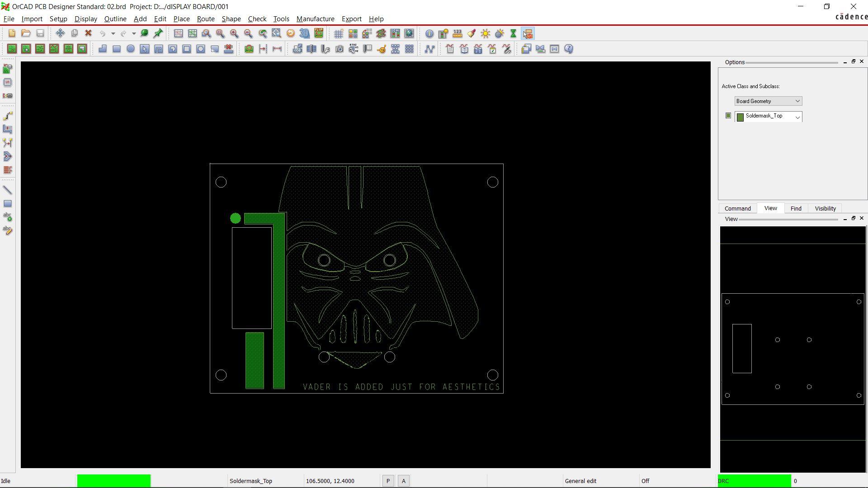Open the Shape menu
Viewport: 868px width, 488px height.
coord(231,19)
